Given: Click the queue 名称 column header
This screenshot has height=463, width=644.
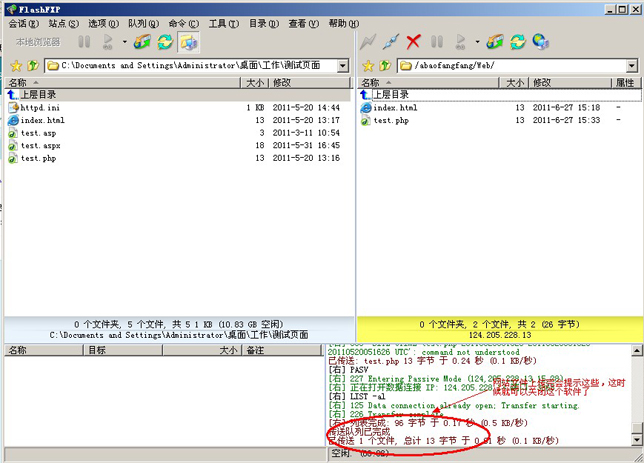Looking at the screenshot, I should coord(44,350).
